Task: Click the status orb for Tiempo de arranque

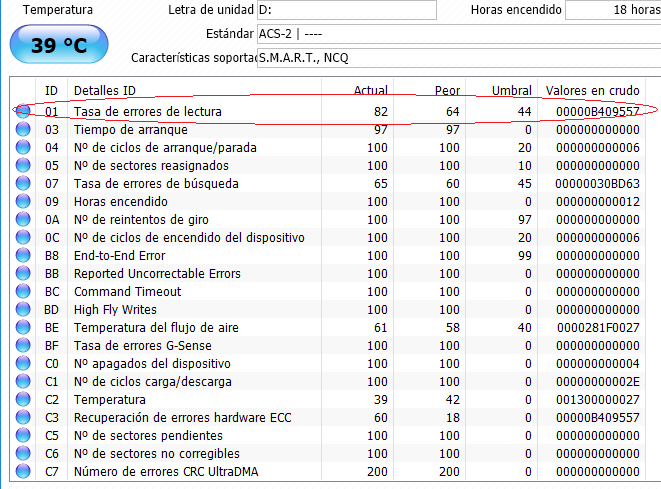Action: (x=23, y=129)
